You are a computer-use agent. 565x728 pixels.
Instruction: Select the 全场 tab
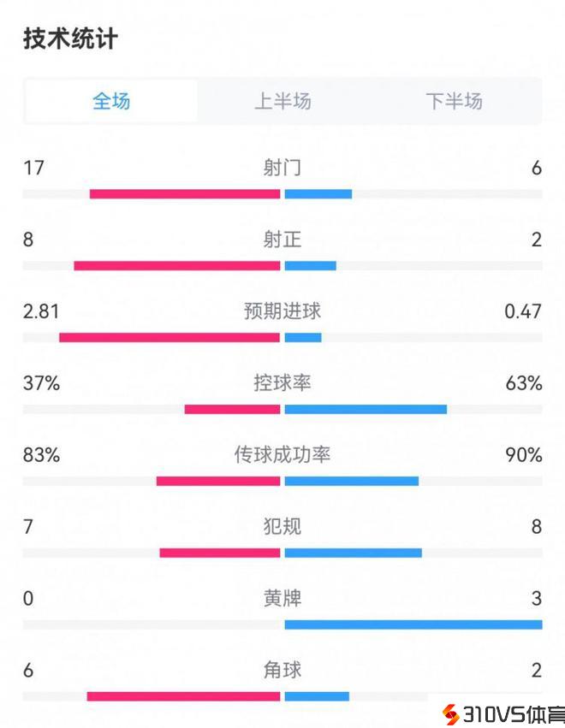[111, 101]
